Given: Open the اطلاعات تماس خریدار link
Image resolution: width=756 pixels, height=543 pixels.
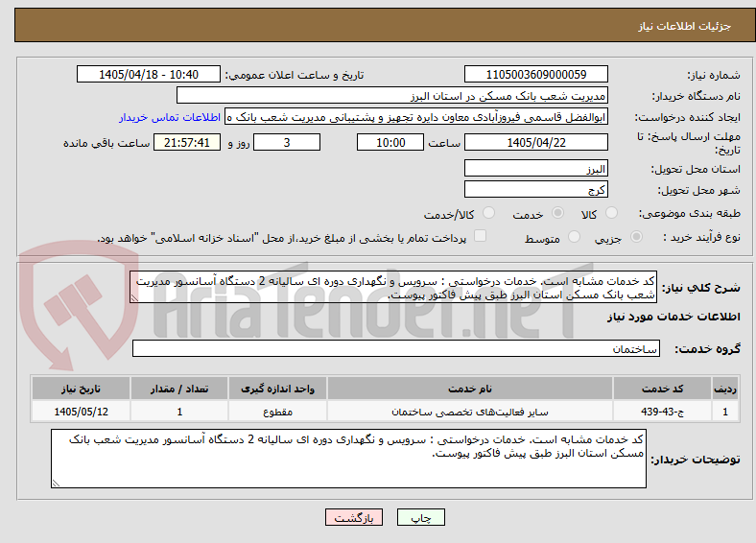Looking at the screenshot, I should coord(170,117).
